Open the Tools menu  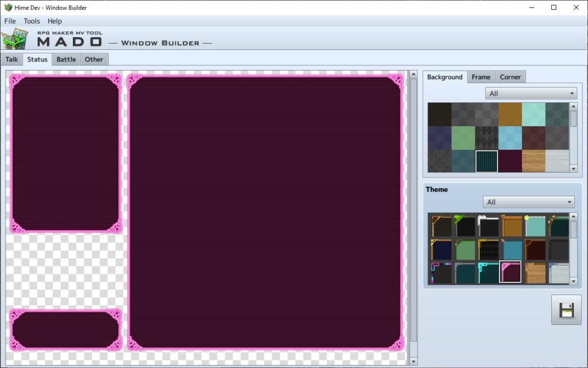(32, 21)
